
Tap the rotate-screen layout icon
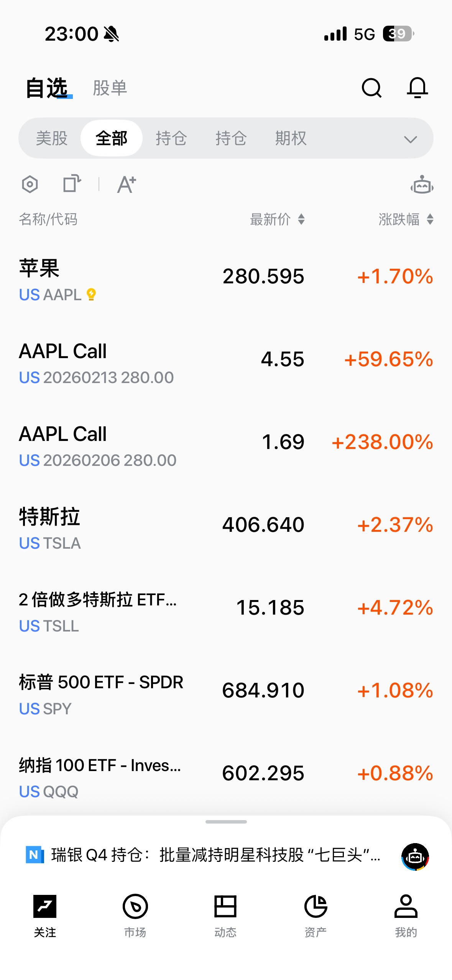pyautogui.click(x=72, y=184)
